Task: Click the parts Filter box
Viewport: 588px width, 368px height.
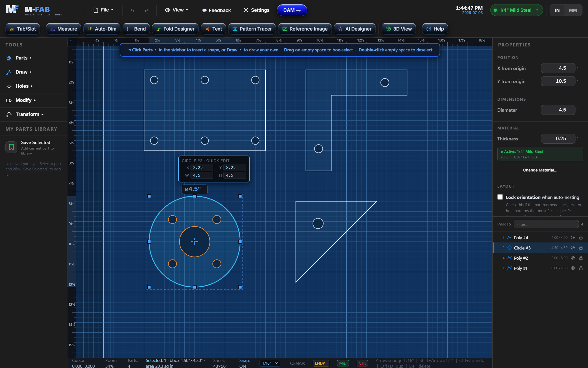Action: pyautogui.click(x=546, y=224)
